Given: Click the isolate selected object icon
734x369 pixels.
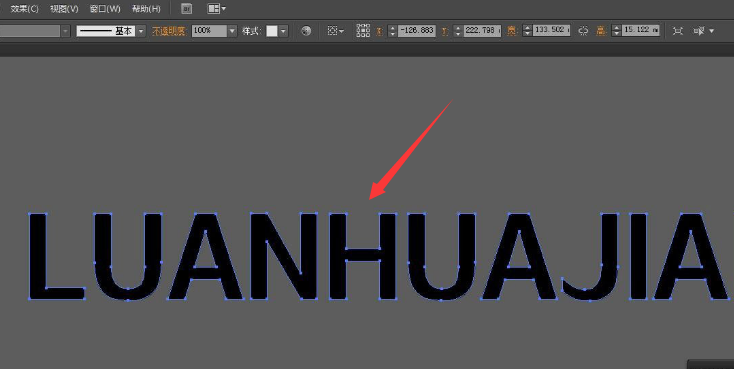Looking at the screenshot, I should point(677,31).
